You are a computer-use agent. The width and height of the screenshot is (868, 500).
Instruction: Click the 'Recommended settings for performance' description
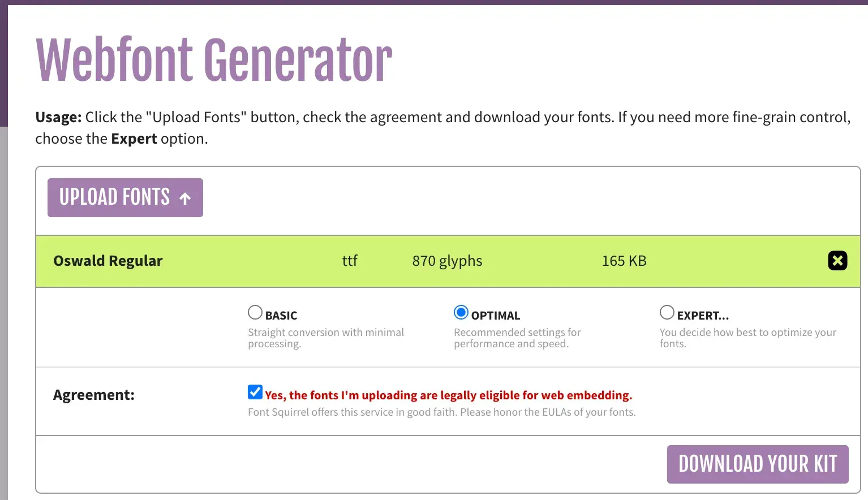point(517,338)
